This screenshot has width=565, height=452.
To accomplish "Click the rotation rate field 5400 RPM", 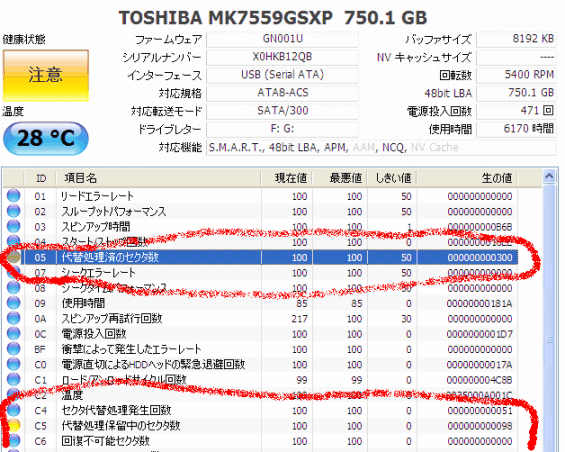I will click(x=516, y=75).
